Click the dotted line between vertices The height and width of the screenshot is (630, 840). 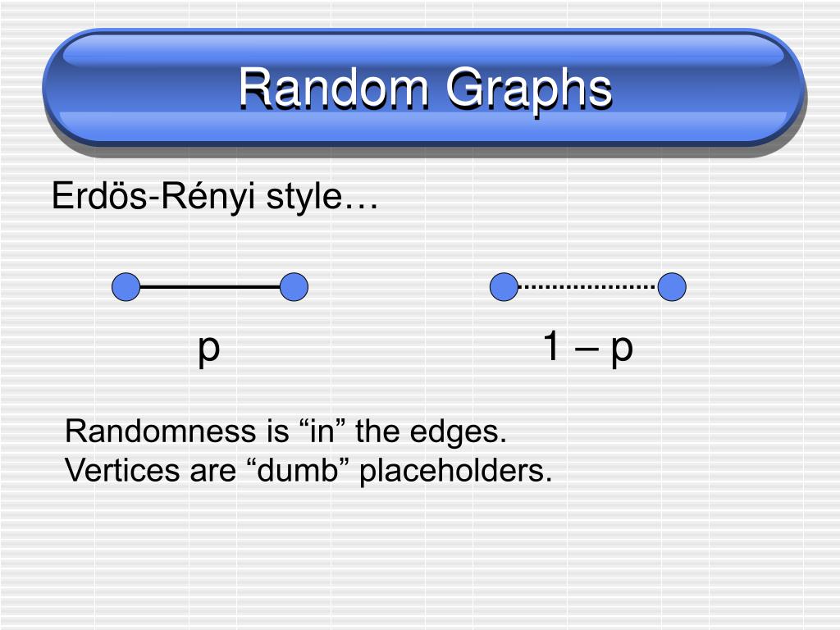[587, 287]
